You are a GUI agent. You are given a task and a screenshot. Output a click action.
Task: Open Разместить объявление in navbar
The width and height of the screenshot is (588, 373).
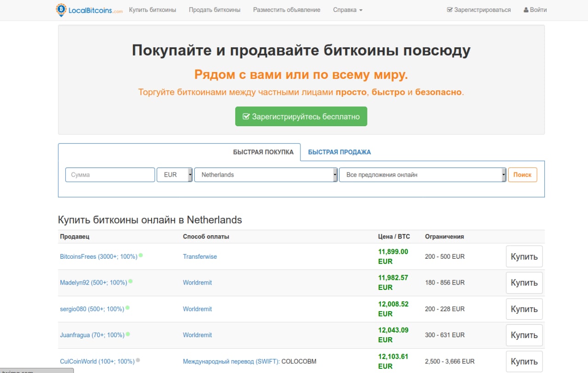coord(287,10)
